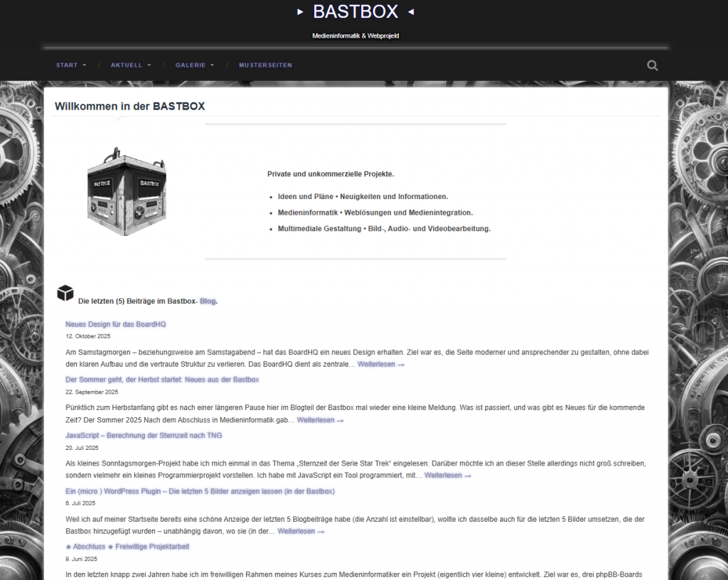Click Weiterlesen under the Herbst post
This screenshot has width=728, height=580.
point(320,420)
